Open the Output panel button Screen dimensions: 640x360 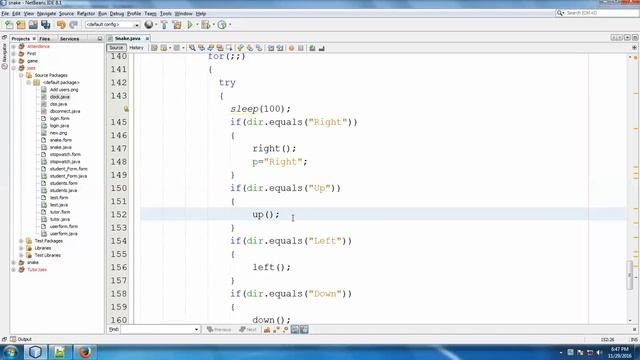(21, 339)
